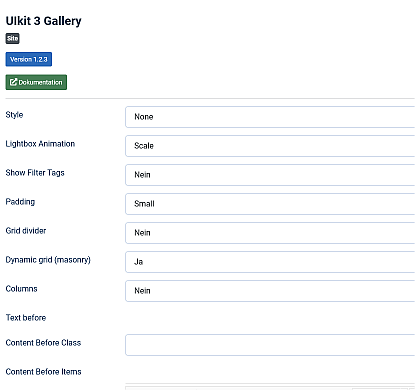Click the Version 1.2.3 badge
Screen dimensions: 415x390
click(29, 59)
